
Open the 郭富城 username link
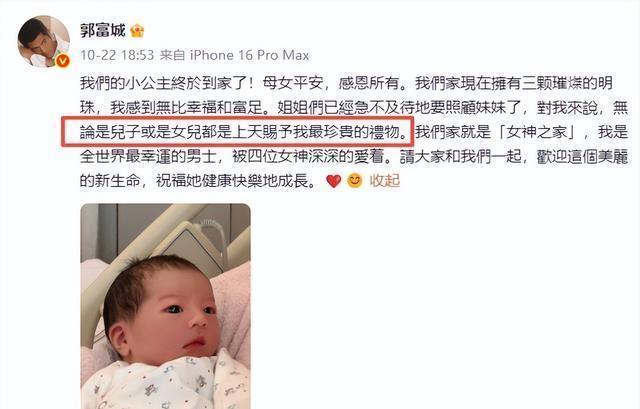tap(102, 31)
